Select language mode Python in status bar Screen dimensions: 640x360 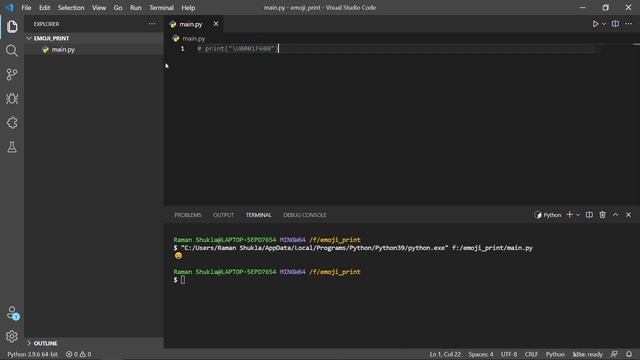coord(555,354)
